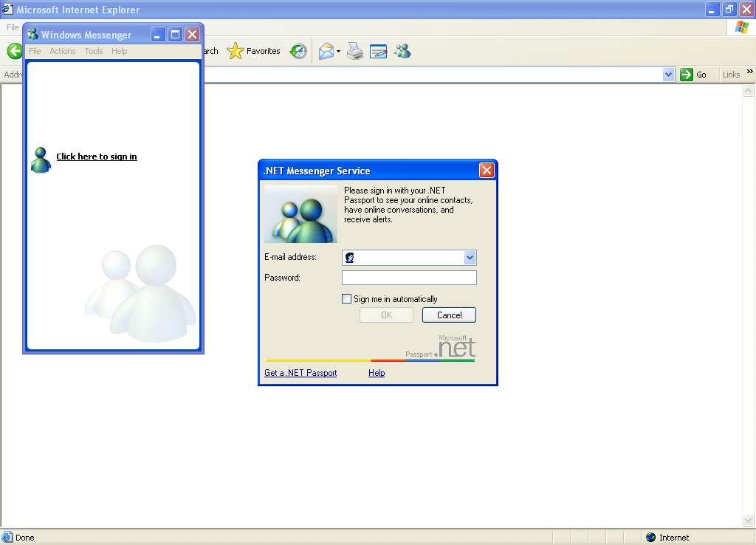The width and height of the screenshot is (756, 545).
Task: Expand the Links toolbar chevron
Action: coord(750,72)
